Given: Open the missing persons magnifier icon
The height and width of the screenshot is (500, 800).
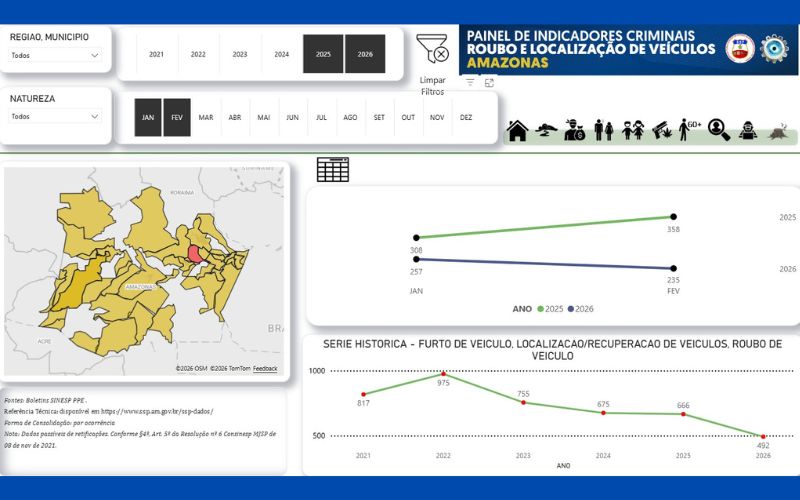Looking at the screenshot, I should pyautogui.click(x=719, y=130).
